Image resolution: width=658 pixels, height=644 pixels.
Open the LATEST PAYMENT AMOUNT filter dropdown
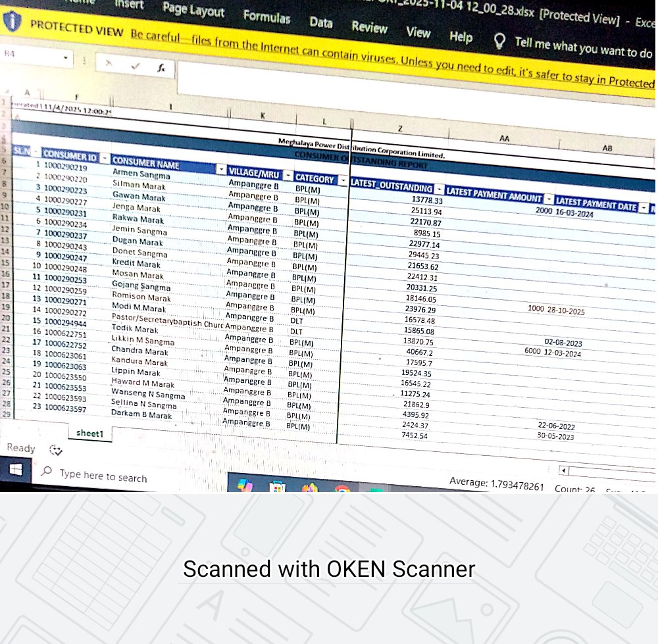click(549, 199)
